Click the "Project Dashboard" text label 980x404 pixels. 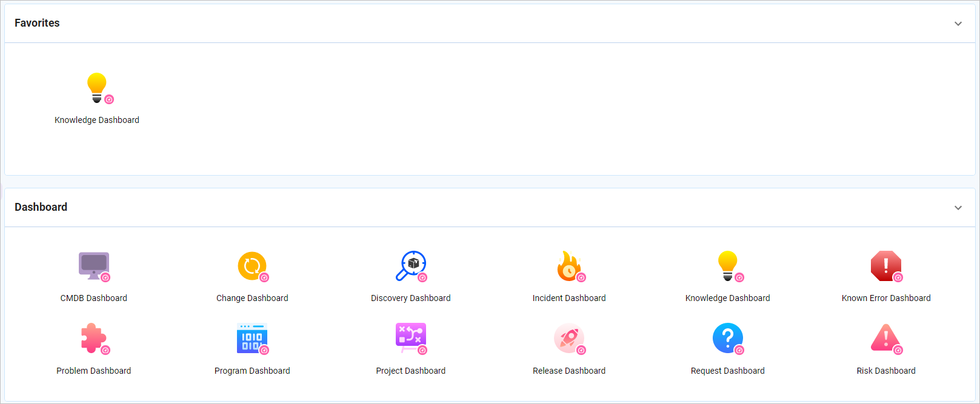[411, 371]
